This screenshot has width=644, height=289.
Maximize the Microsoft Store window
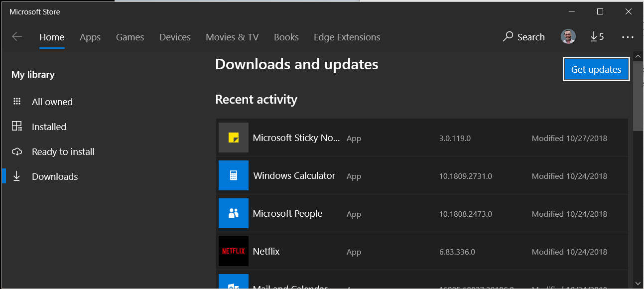point(600,11)
